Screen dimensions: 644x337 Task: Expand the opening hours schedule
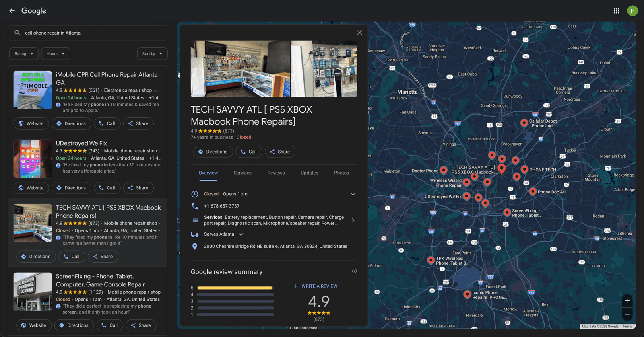[x=353, y=194]
